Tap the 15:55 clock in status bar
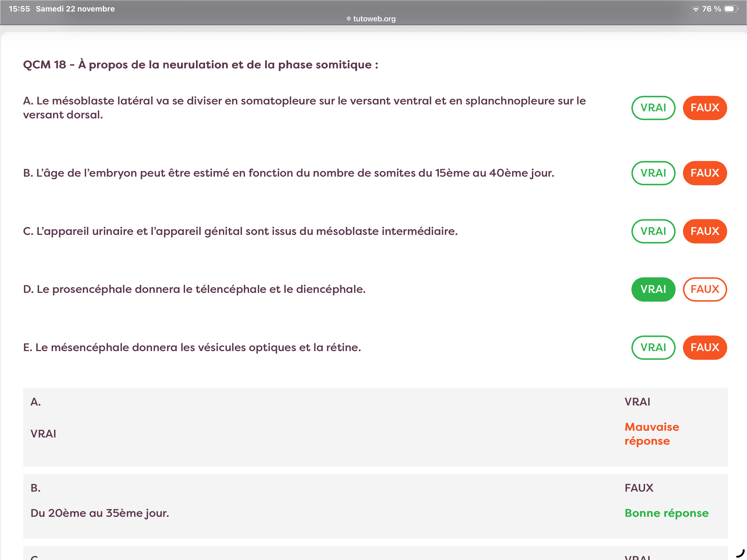 (19, 9)
